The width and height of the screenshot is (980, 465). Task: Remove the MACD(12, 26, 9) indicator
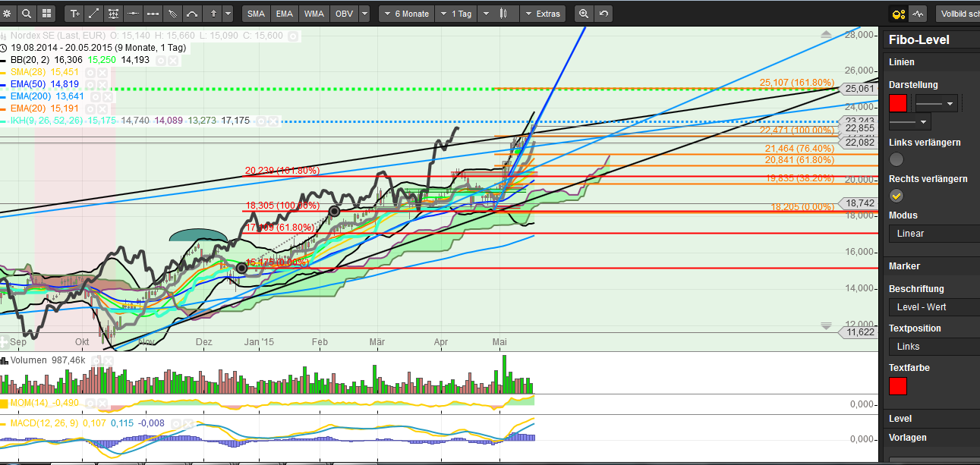188,424
